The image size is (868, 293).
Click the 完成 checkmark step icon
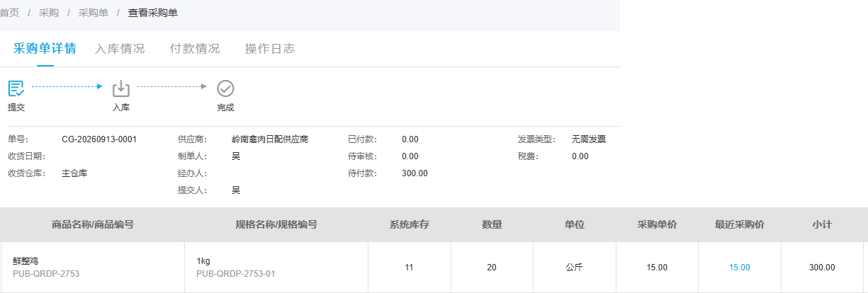pyautogui.click(x=225, y=88)
